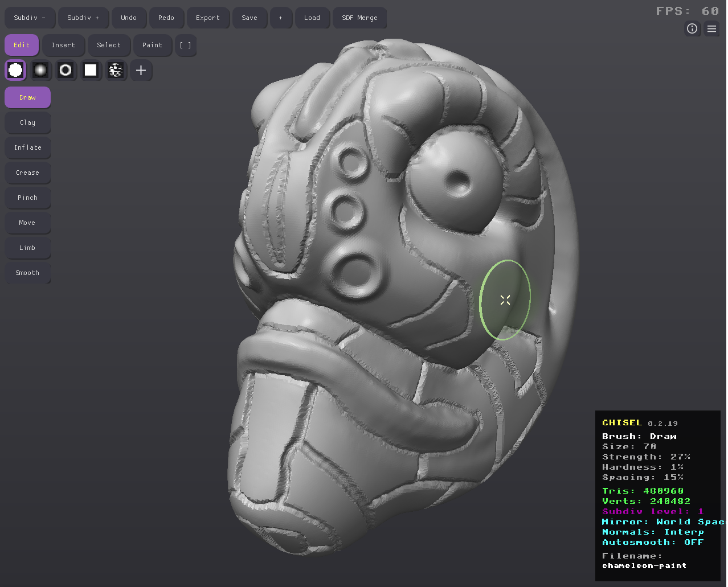
Task: Switch to Edit mode tab
Action: pos(22,45)
